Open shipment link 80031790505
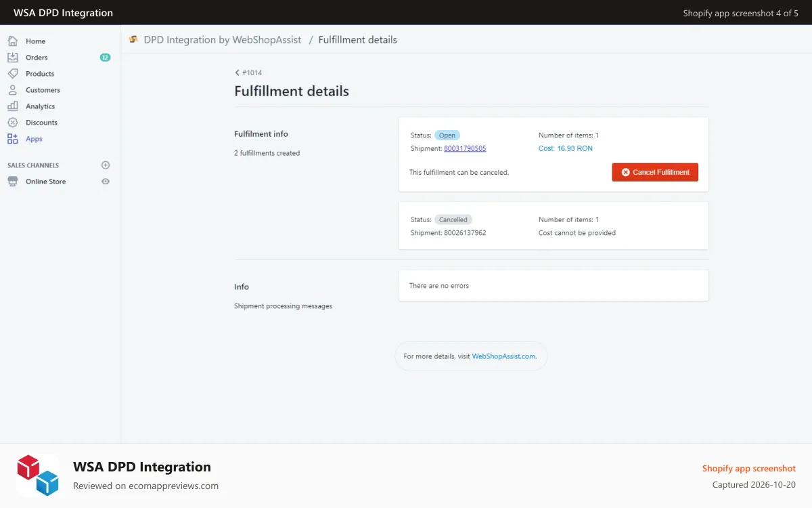This screenshot has width=812, height=508. (x=465, y=148)
